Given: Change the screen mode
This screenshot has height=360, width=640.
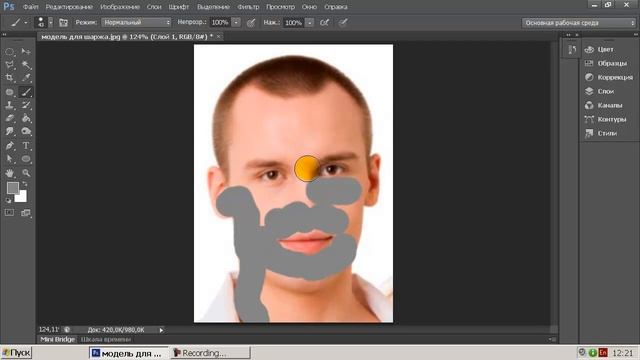Looking at the screenshot, I should click(x=26, y=213).
